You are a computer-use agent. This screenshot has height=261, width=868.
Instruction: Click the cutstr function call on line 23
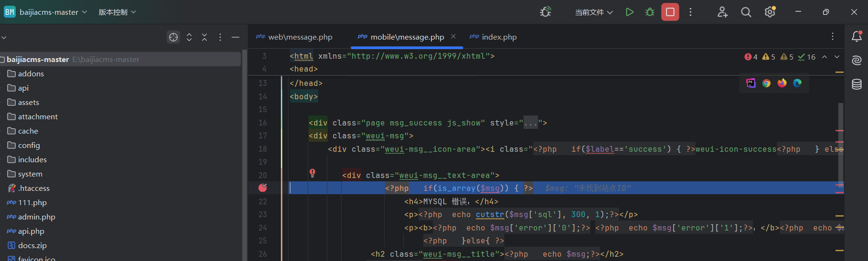coord(490,214)
